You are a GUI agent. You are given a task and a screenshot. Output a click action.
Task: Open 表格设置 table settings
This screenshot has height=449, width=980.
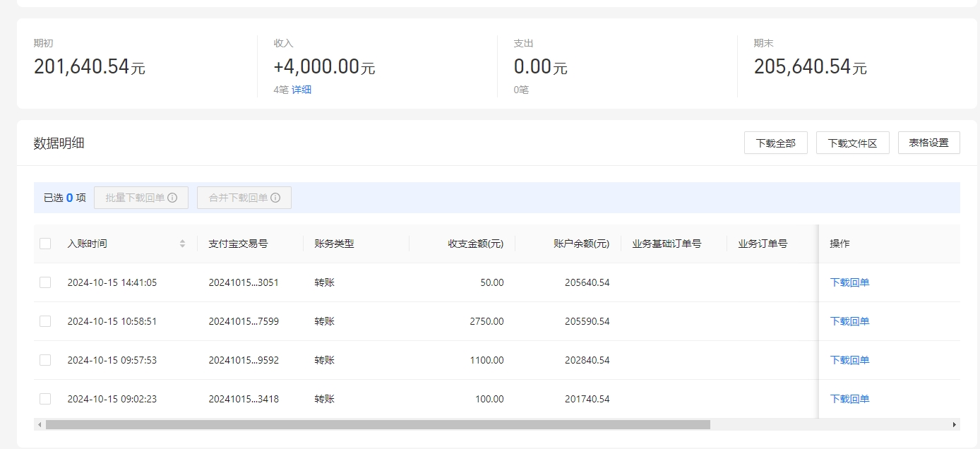(x=928, y=143)
